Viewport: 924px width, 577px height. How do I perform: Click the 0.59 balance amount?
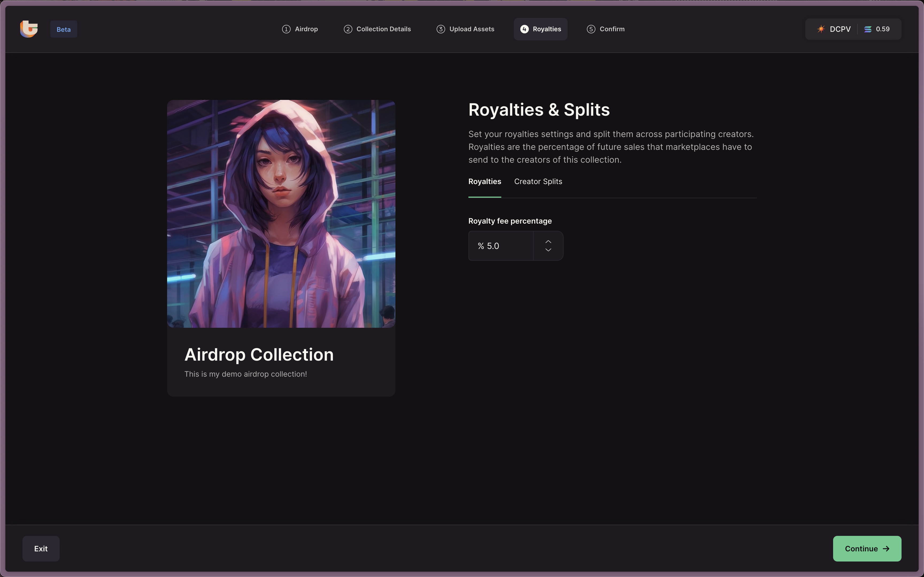[882, 29]
